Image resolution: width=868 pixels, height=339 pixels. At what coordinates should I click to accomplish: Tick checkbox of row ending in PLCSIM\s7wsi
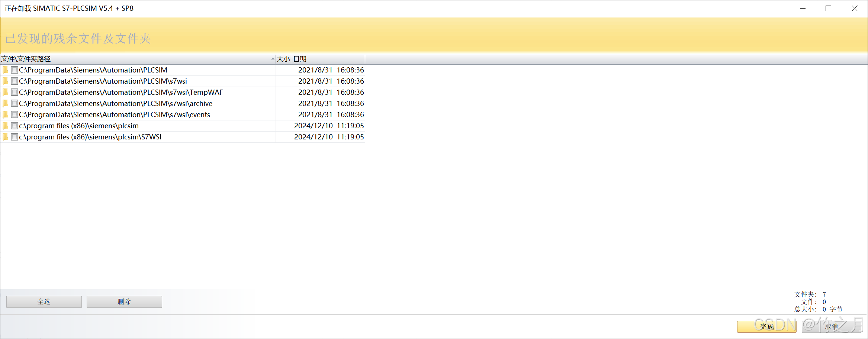coord(15,81)
